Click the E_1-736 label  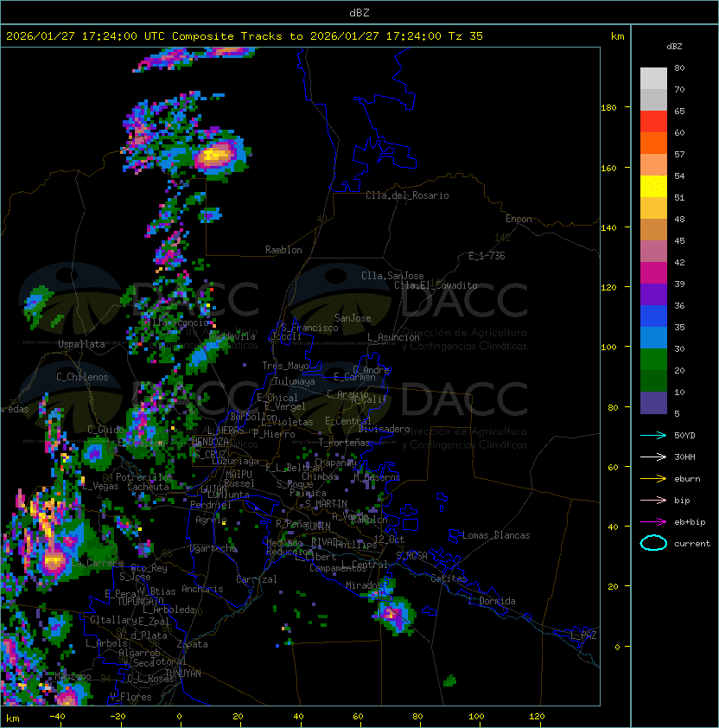pyautogui.click(x=487, y=256)
